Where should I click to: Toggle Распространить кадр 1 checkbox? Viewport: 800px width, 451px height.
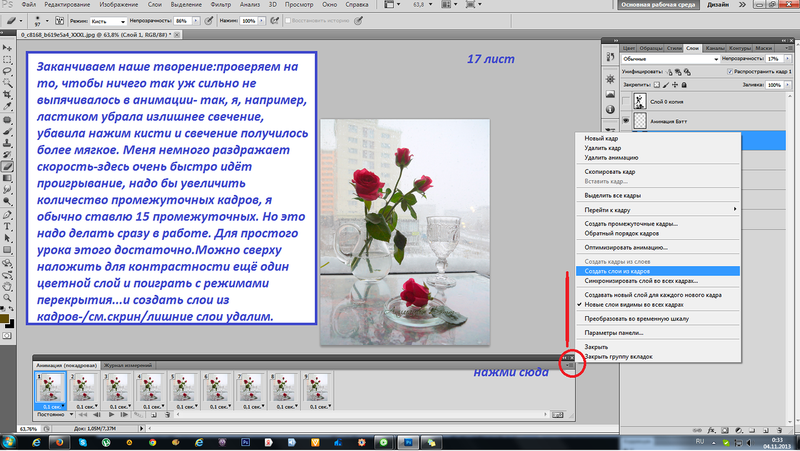(730, 72)
